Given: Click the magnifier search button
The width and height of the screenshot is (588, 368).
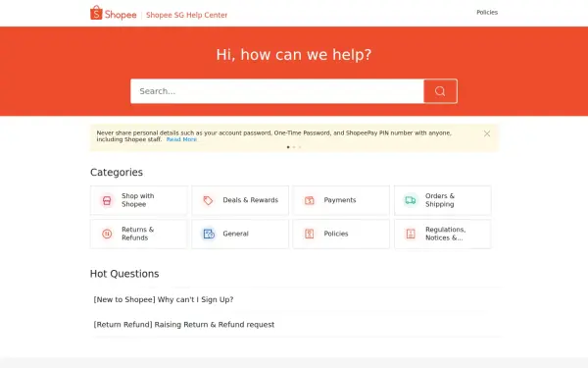Looking at the screenshot, I should pos(440,91).
